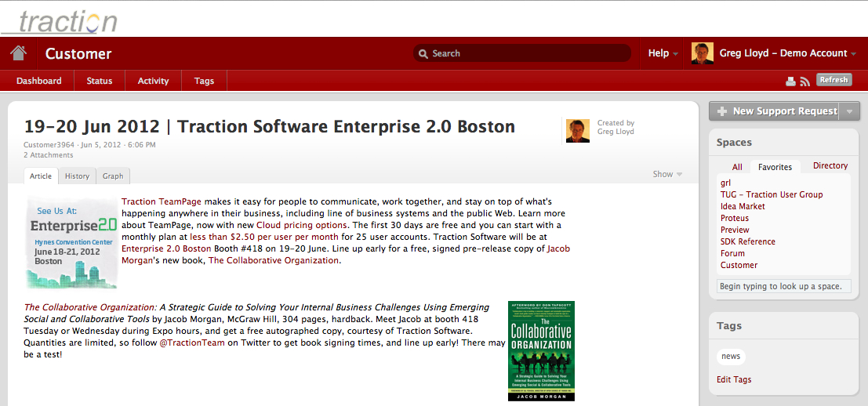Image resolution: width=868 pixels, height=406 pixels.
Task: Click the author photo beside Created by
Action: [x=577, y=131]
